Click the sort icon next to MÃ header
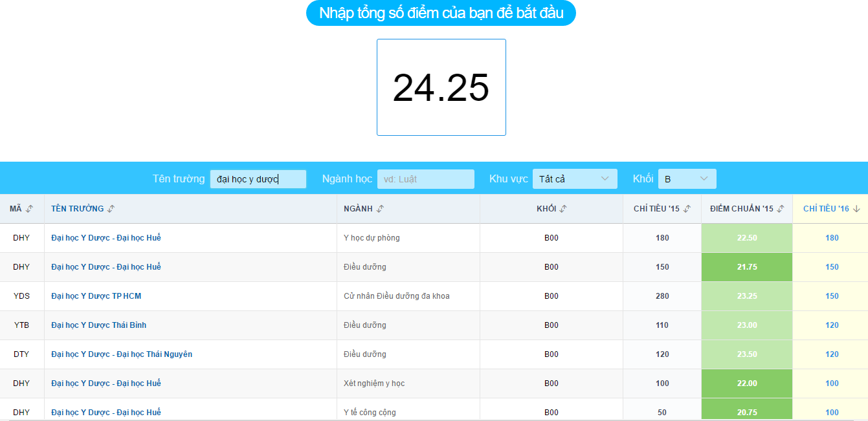 29,208
